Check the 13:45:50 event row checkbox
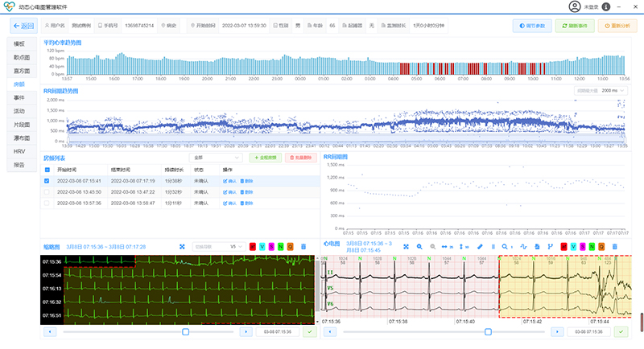The image size is (644, 349). pos(47,193)
